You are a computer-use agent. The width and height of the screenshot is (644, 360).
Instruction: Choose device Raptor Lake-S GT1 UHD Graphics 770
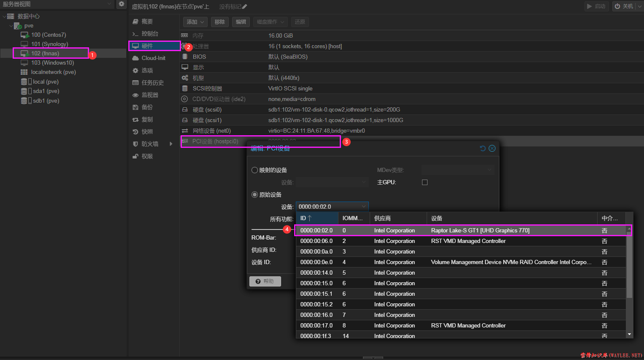(461, 230)
